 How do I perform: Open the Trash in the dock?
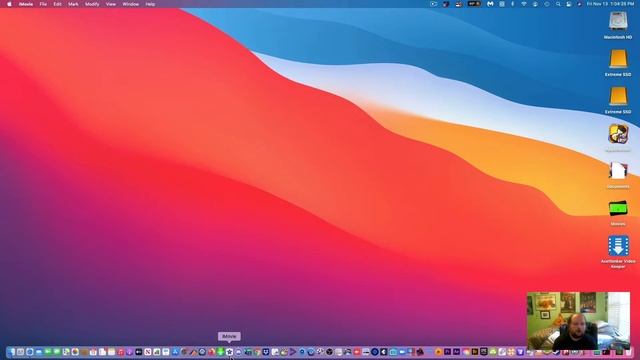click(629, 352)
